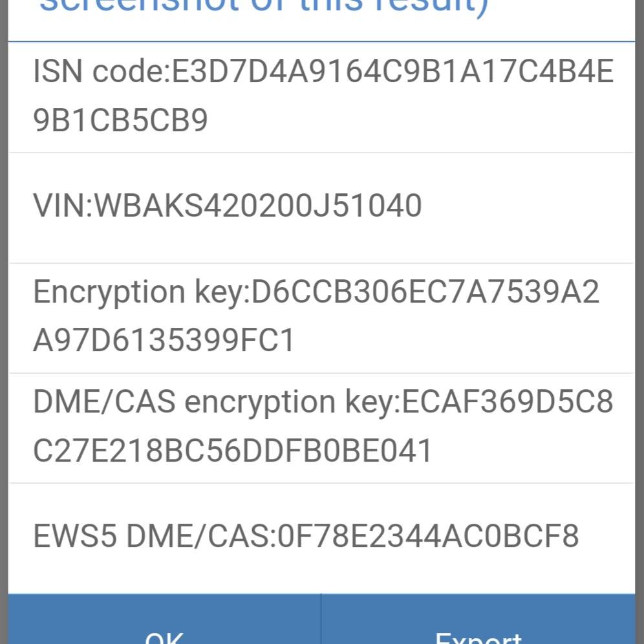The width and height of the screenshot is (644, 644).
Task: Tap the blue divider line under the title
Action: [x=321, y=41]
